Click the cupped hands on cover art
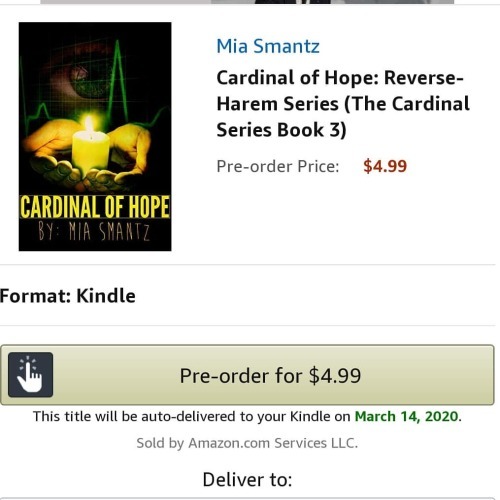500x500 pixels. [x=87, y=157]
